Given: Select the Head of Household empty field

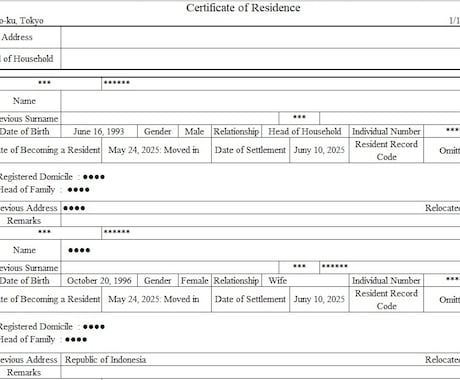Looking at the screenshot, I should click(x=260, y=59).
